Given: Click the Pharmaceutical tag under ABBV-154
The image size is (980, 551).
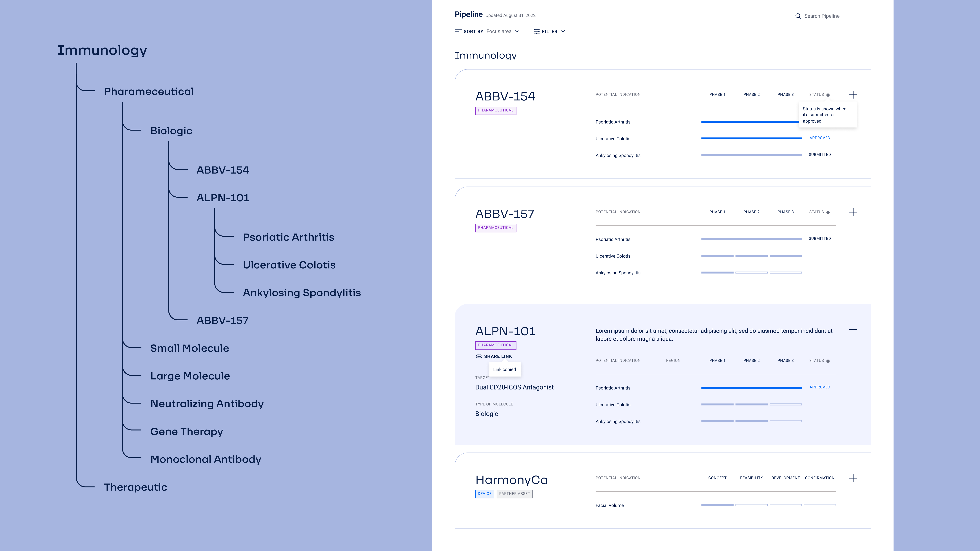Looking at the screenshot, I should click(495, 111).
